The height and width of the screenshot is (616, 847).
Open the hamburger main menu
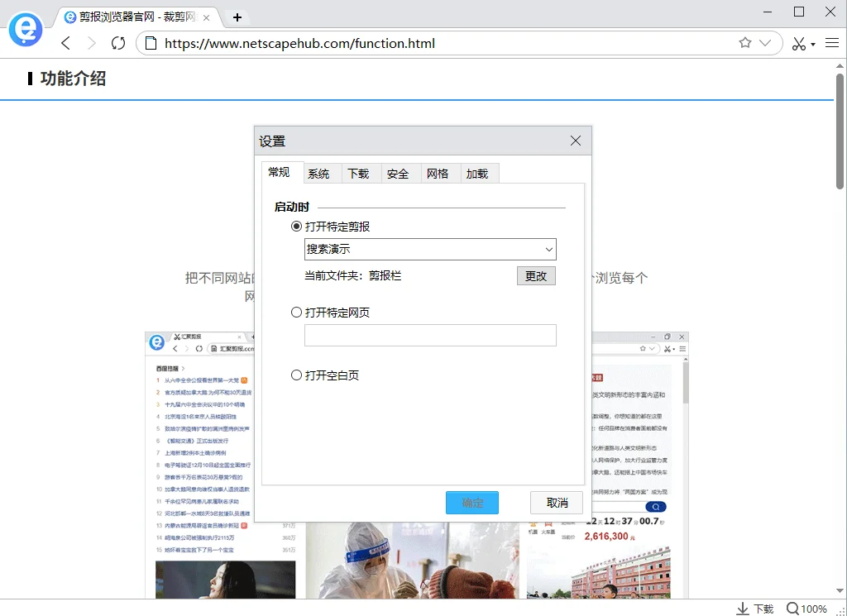(832, 43)
